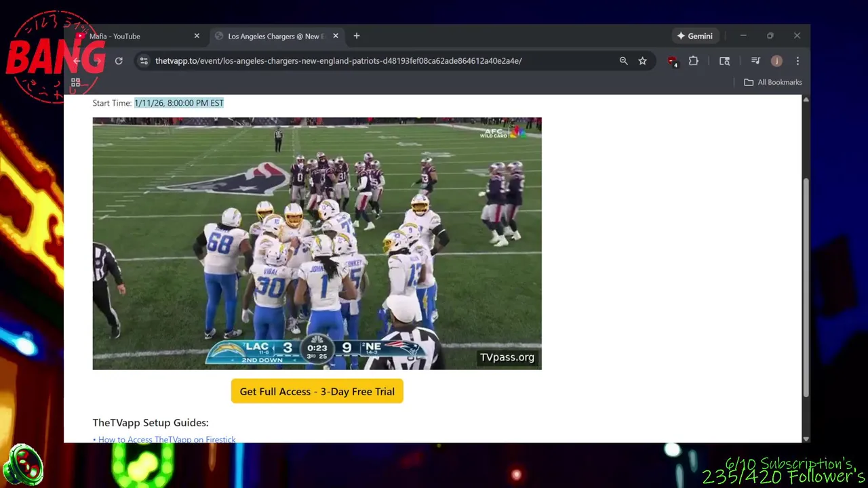Open site information icon in address bar
The height and width of the screenshot is (488, 868).
pyautogui.click(x=144, y=61)
